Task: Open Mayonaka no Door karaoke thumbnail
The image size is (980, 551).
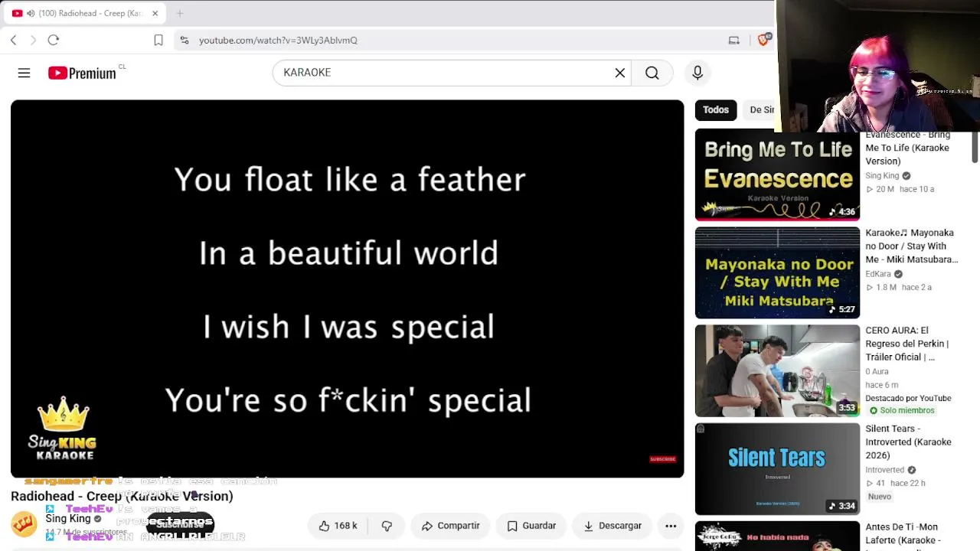Action: click(777, 272)
